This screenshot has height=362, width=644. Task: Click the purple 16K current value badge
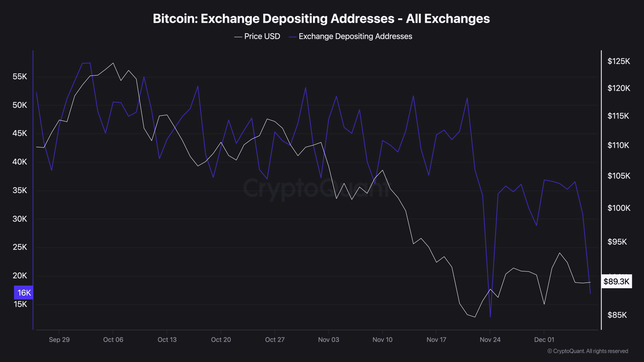[24, 292]
